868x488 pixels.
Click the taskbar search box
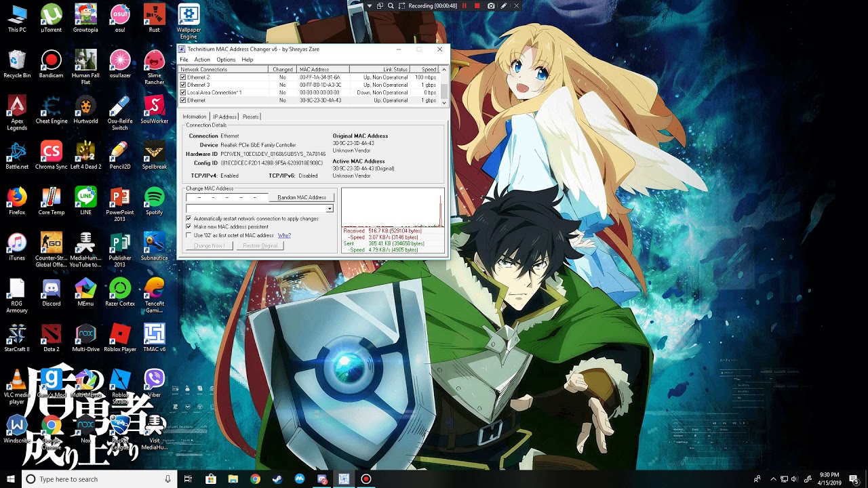(x=99, y=479)
